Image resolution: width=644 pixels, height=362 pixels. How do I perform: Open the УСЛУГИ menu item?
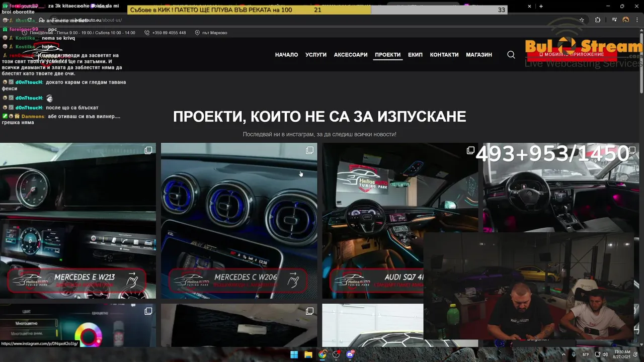(x=316, y=55)
